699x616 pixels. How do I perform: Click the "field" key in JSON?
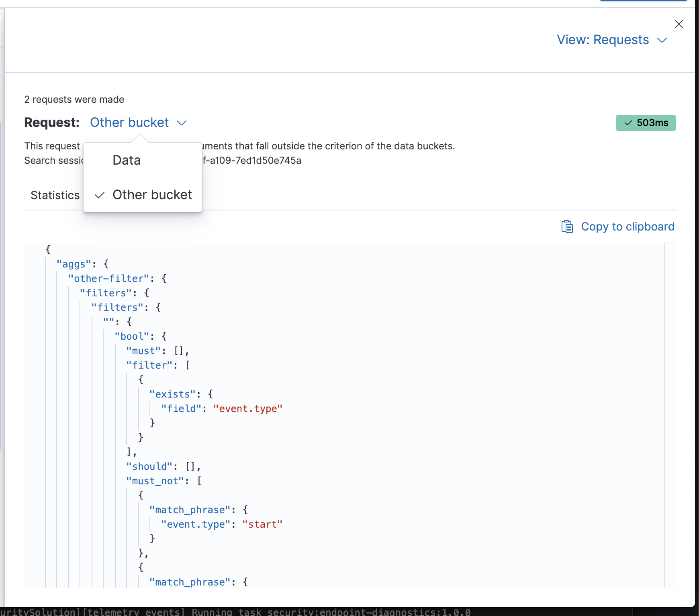coord(181,409)
